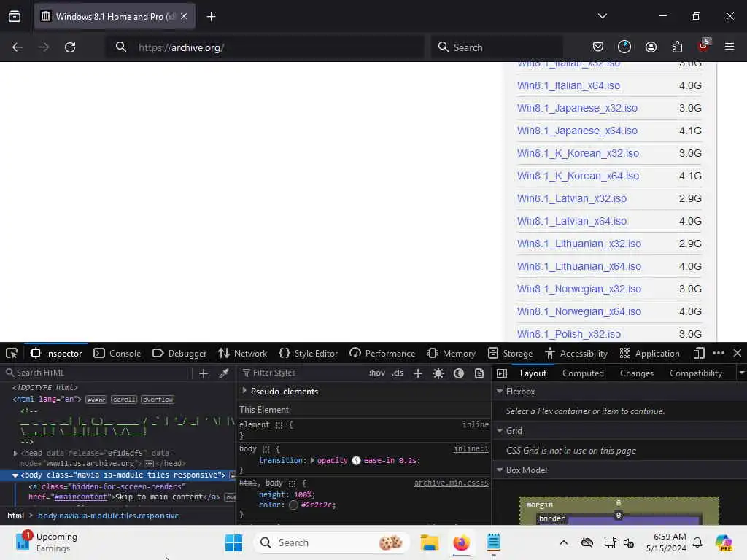
Task: Open the inline:1 source link
Action: click(471, 448)
